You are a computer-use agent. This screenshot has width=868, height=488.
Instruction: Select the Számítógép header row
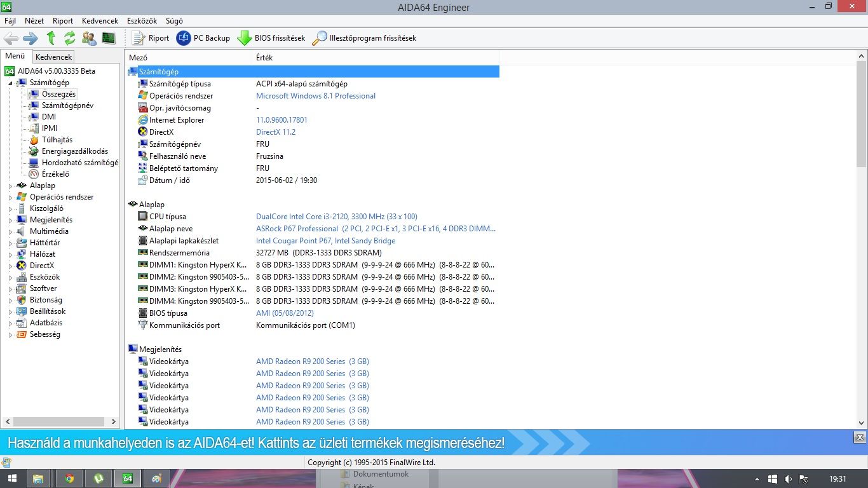[313, 72]
